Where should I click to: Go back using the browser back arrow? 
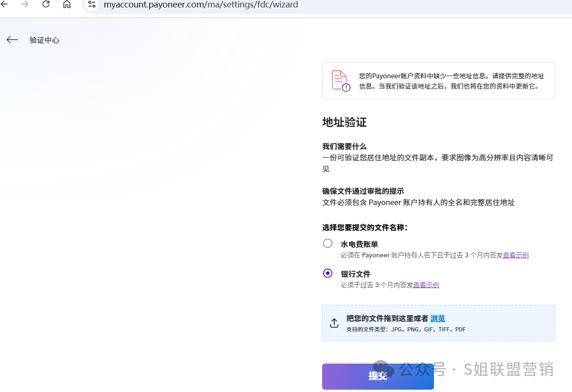pyautogui.click(x=4, y=4)
